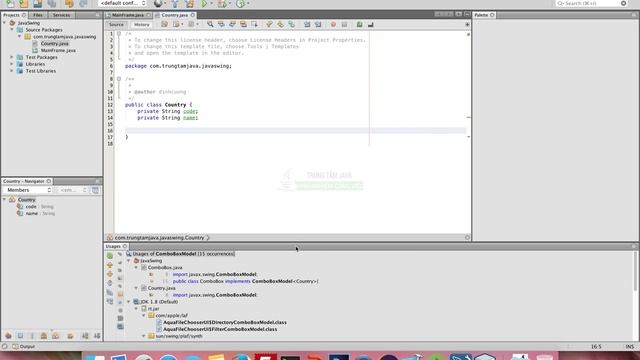The width and height of the screenshot is (640, 360).
Task: Open the MainFrame.java editor tab
Action: (128, 15)
